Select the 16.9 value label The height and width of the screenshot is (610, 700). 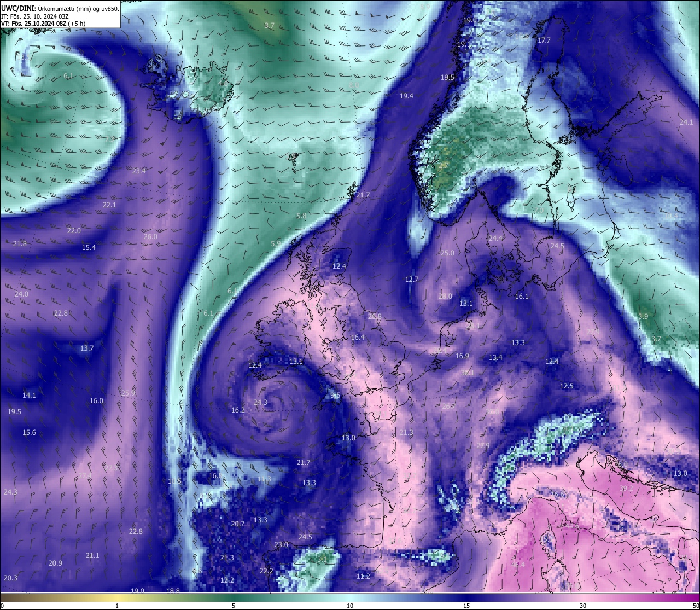point(462,356)
